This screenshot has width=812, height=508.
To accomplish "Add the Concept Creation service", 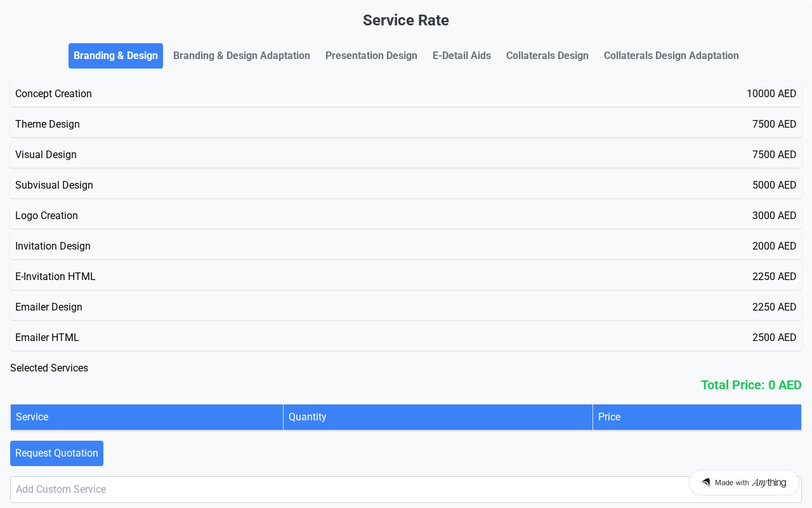I will [x=406, y=94].
